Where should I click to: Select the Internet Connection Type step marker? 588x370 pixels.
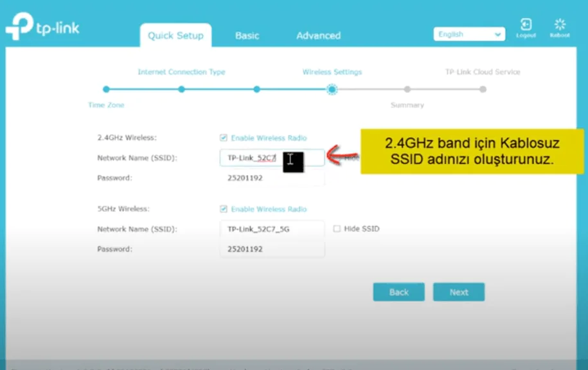[181, 89]
